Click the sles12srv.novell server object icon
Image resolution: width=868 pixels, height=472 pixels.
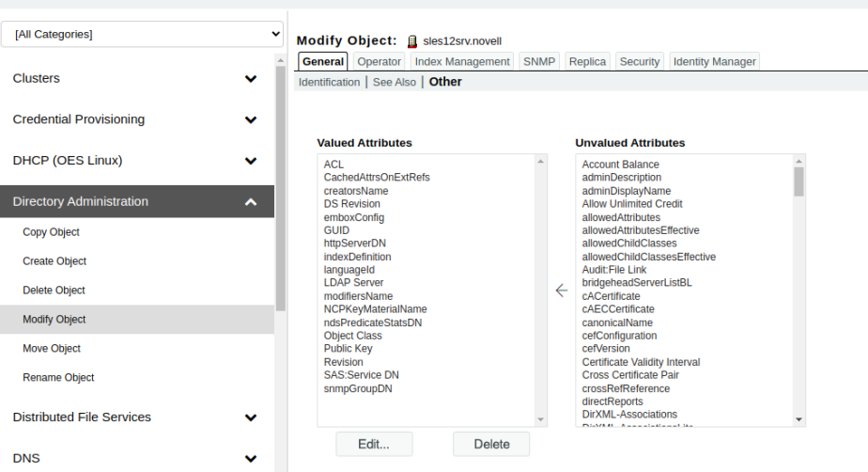[x=411, y=41]
